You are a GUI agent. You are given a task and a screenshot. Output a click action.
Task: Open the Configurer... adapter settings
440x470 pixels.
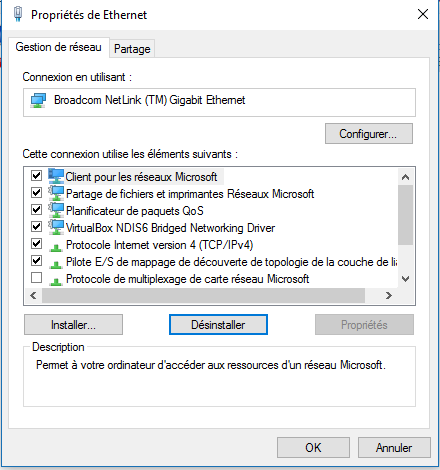pos(369,134)
